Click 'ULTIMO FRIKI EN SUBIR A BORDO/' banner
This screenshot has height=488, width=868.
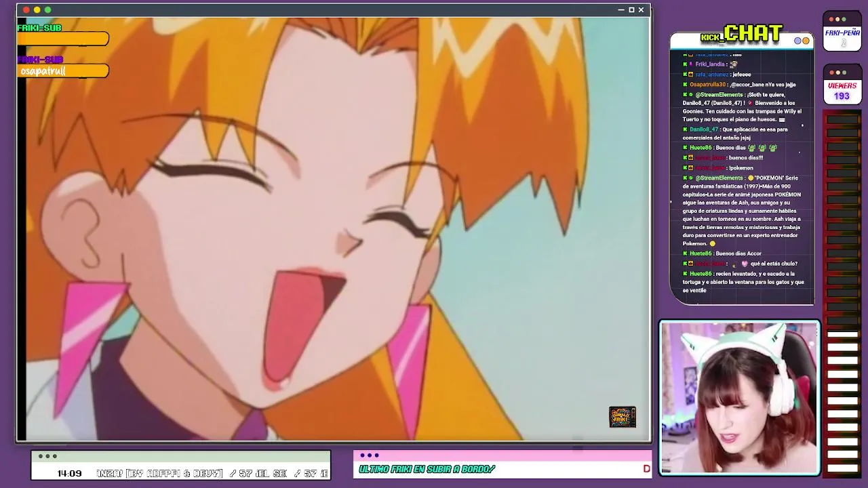click(427, 469)
